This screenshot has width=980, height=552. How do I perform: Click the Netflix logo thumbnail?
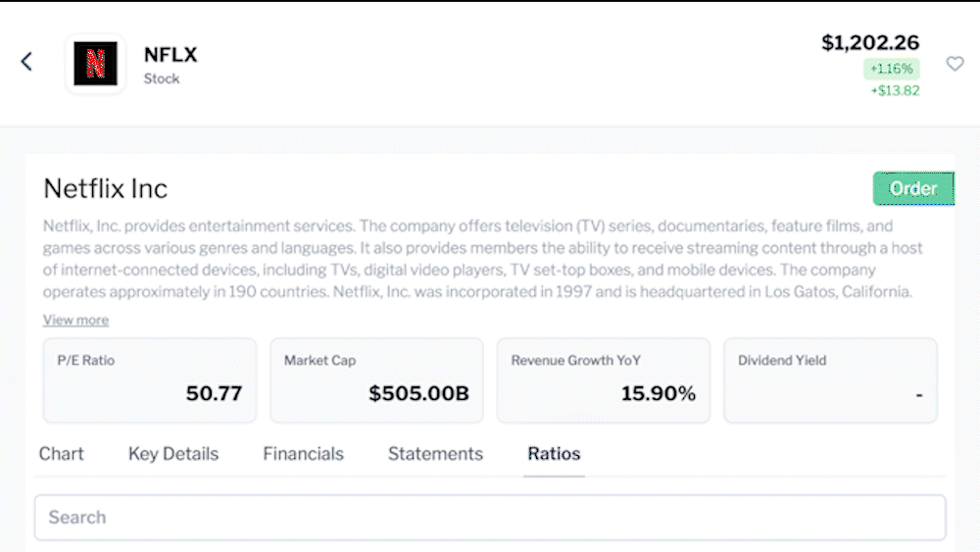(96, 63)
